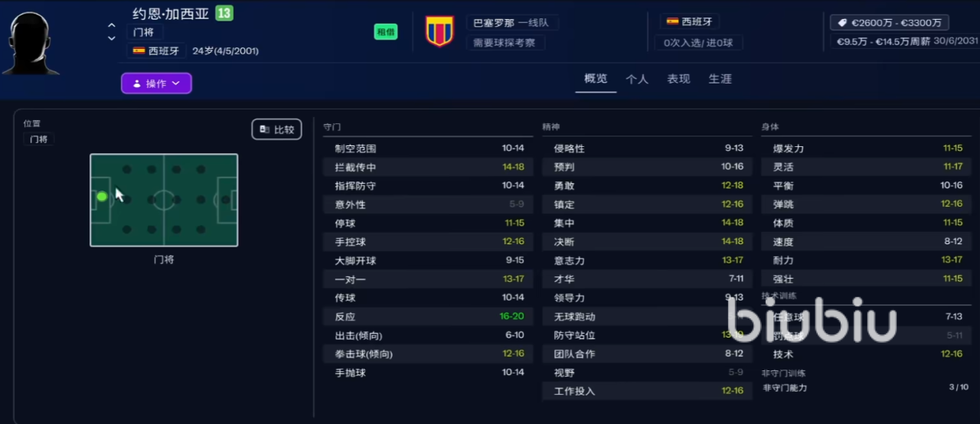
Task: Go to next player with the down chevron
Action: (x=112, y=38)
